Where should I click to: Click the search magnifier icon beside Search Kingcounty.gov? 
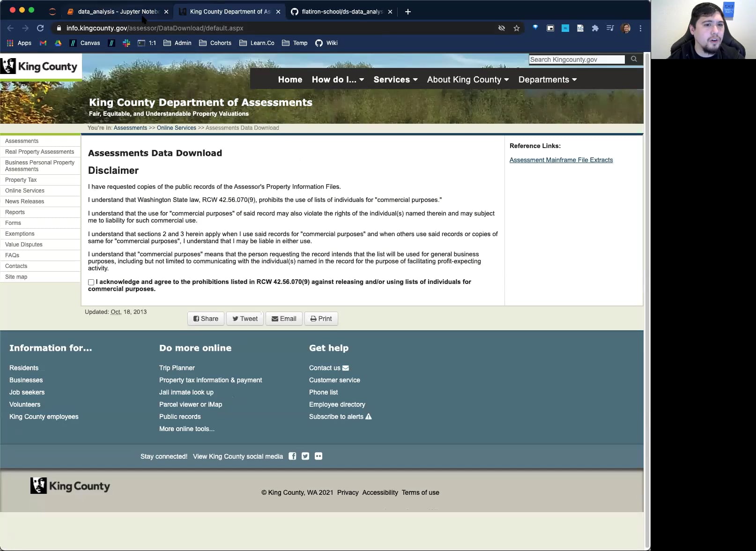pyautogui.click(x=634, y=59)
